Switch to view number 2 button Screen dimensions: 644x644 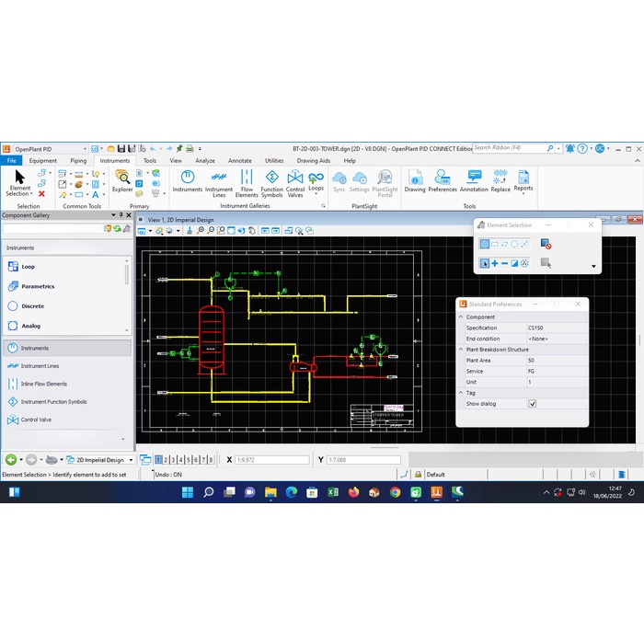(x=166, y=460)
